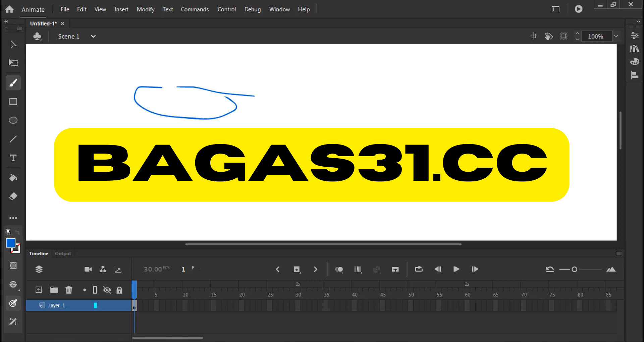Open the Brush Mode options
The image size is (644, 342).
(13, 284)
